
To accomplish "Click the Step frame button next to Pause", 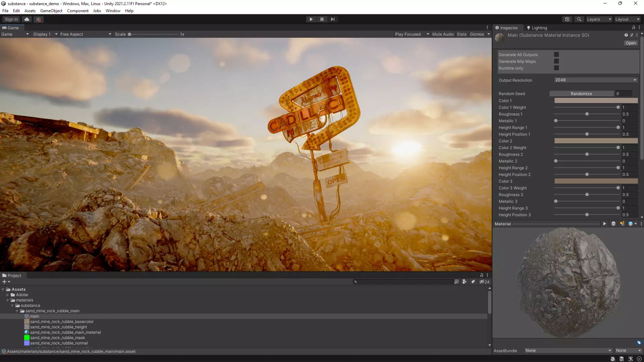I will tap(333, 19).
